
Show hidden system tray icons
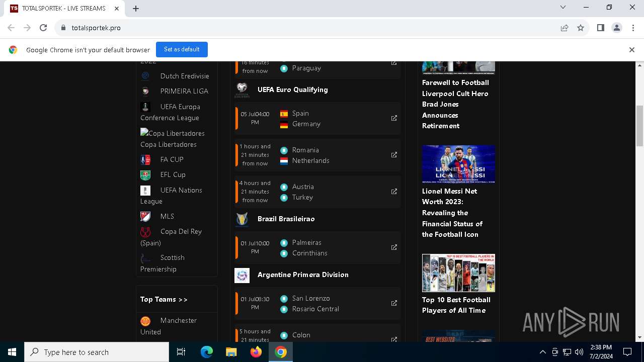pos(543,352)
